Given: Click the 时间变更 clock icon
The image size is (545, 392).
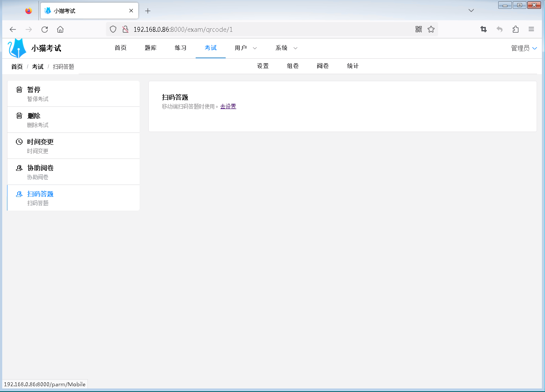Looking at the screenshot, I should [x=19, y=142].
